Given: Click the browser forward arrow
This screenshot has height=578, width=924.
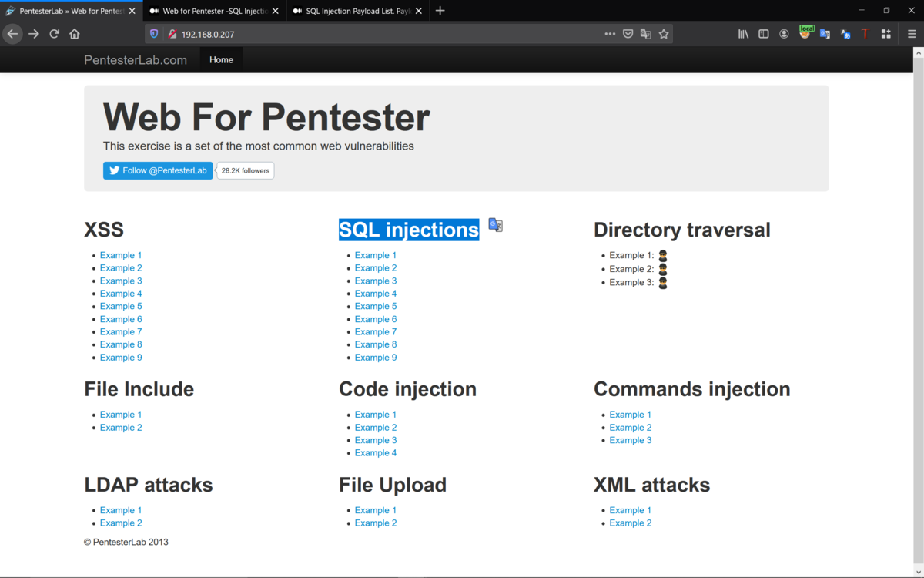Looking at the screenshot, I should point(34,34).
